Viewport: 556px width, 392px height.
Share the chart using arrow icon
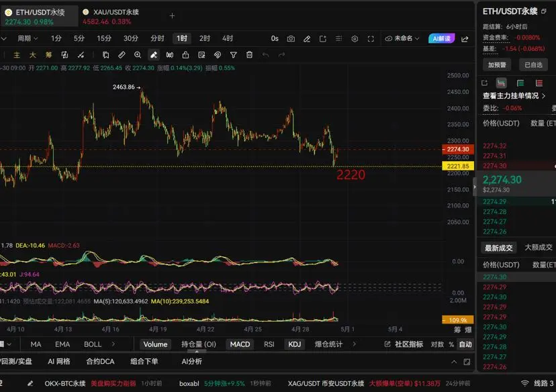(465, 39)
